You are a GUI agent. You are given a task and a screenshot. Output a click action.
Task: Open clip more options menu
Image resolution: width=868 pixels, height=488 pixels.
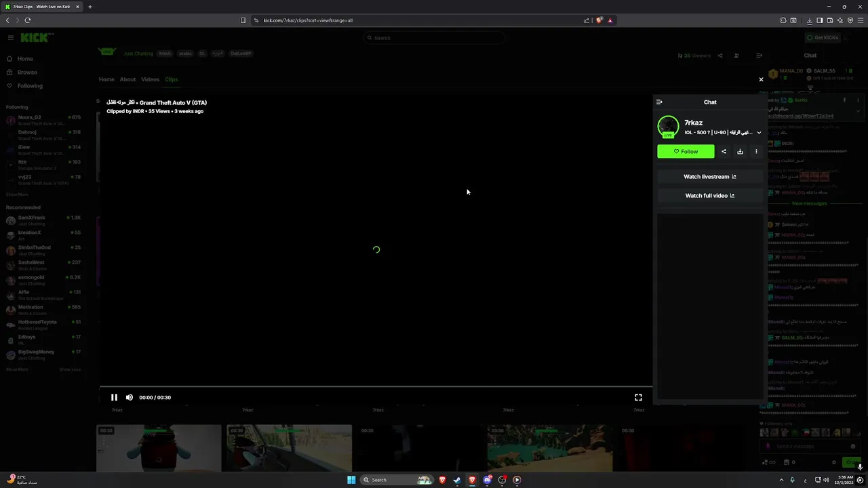tap(756, 151)
